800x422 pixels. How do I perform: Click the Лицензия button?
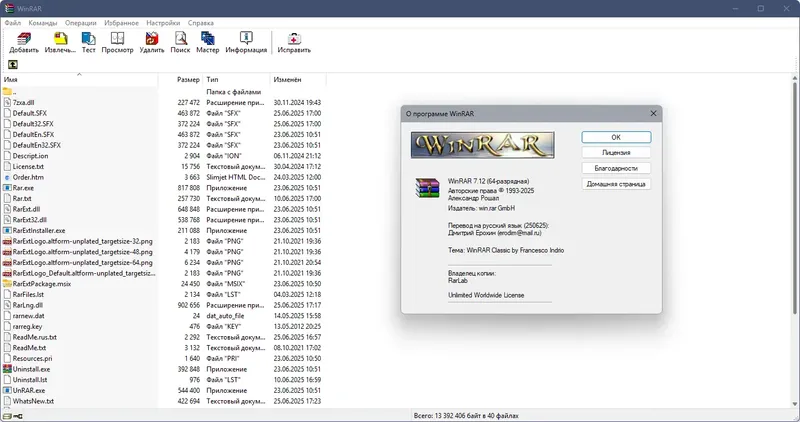coord(616,153)
